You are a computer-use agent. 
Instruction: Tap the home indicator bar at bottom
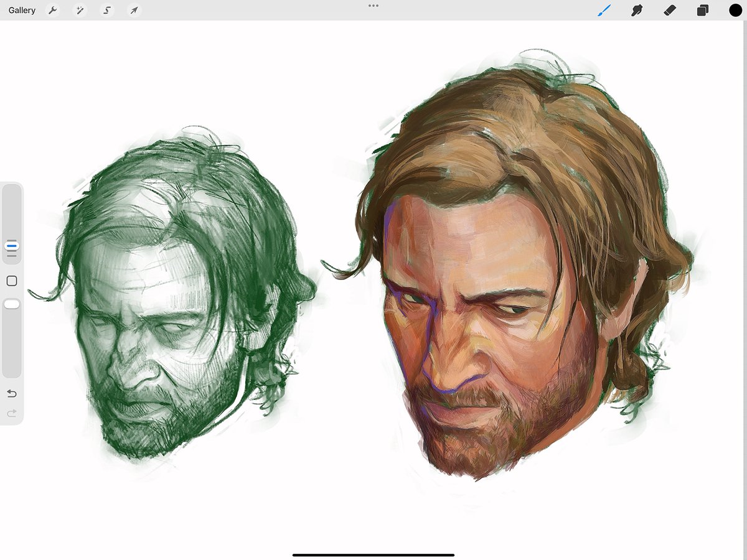374,555
